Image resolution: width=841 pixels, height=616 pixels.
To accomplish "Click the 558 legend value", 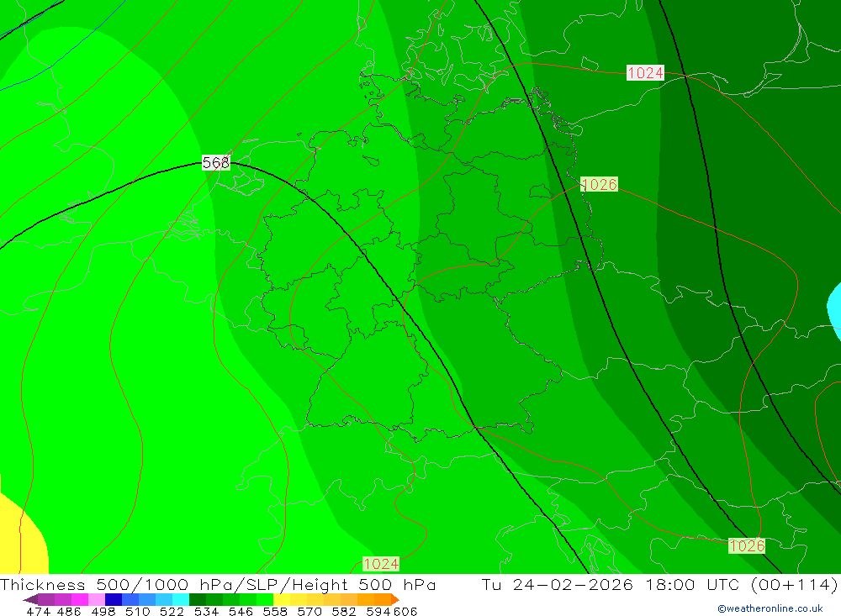I will pos(275,611).
